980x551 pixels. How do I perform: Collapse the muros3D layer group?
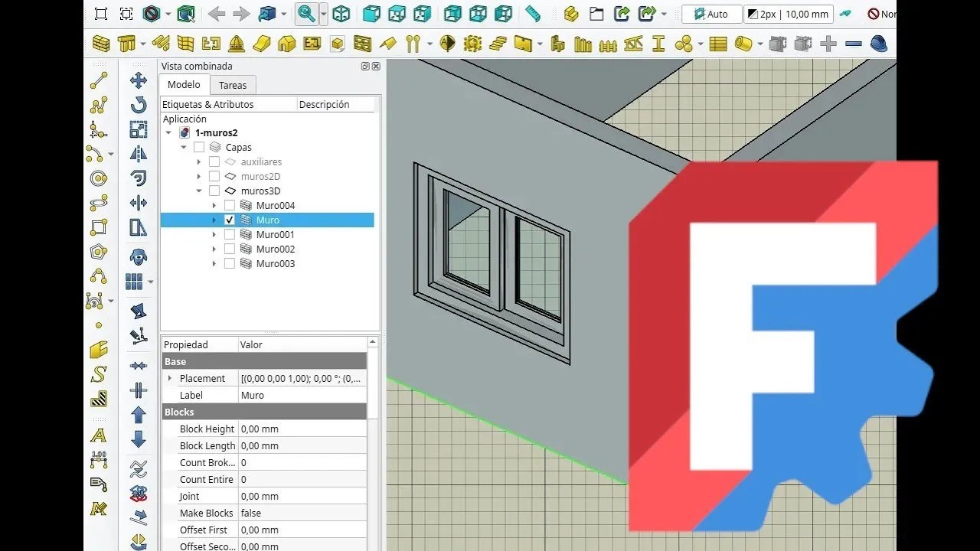click(x=198, y=191)
